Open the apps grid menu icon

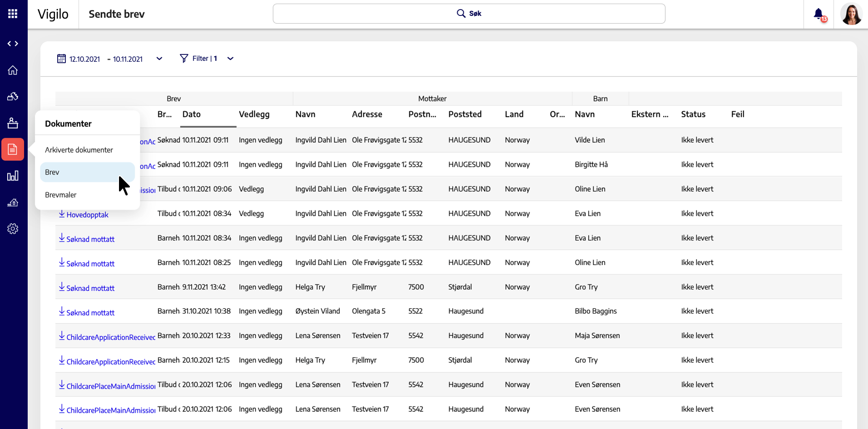click(13, 14)
